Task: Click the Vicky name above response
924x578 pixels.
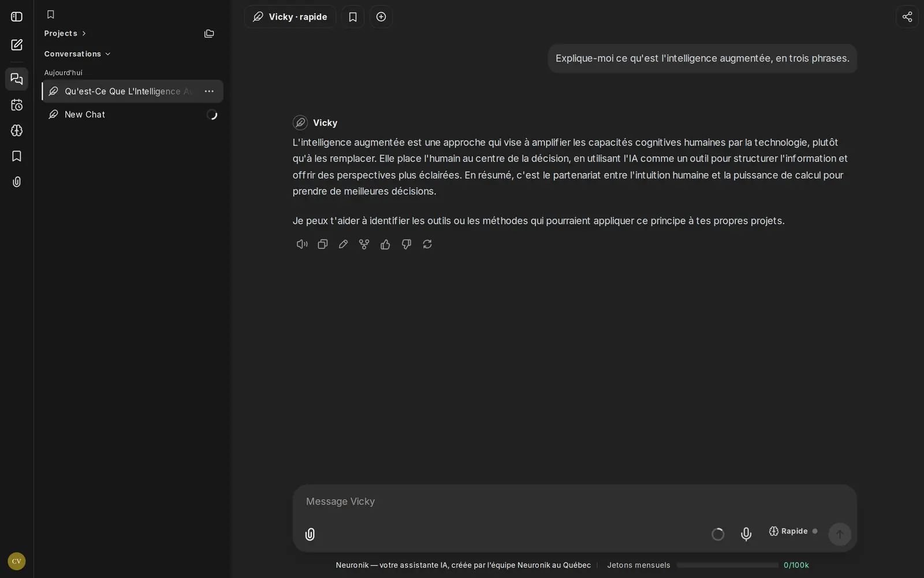Action: coord(325,123)
